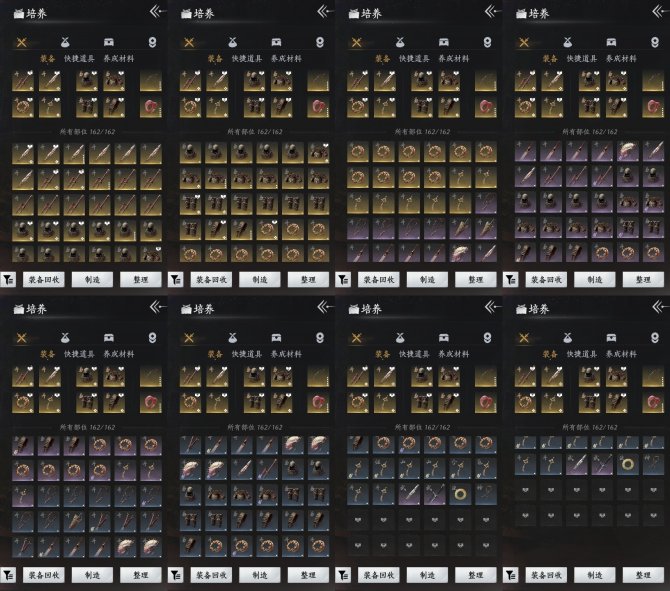Click back arrow in top row third panel
The height and width of the screenshot is (591, 670).
pos(493,12)
